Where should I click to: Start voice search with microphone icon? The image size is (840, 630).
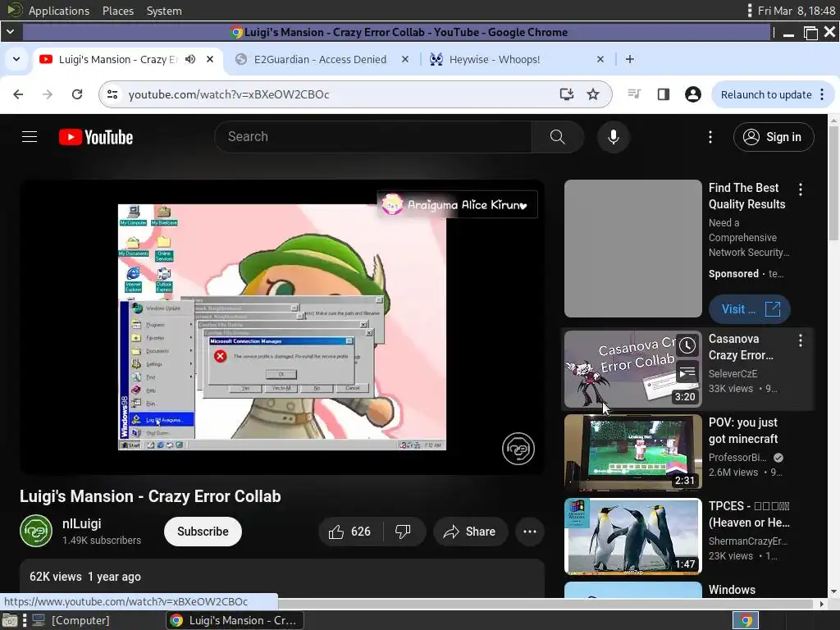click(614, 137)
